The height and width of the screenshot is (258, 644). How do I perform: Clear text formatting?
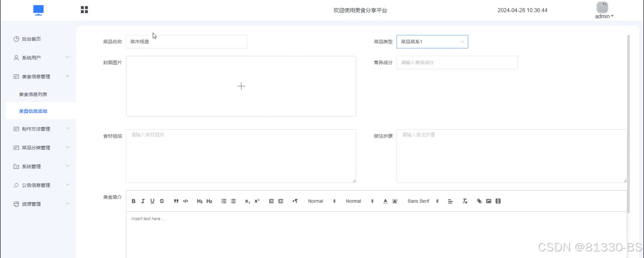pos(465,201)
